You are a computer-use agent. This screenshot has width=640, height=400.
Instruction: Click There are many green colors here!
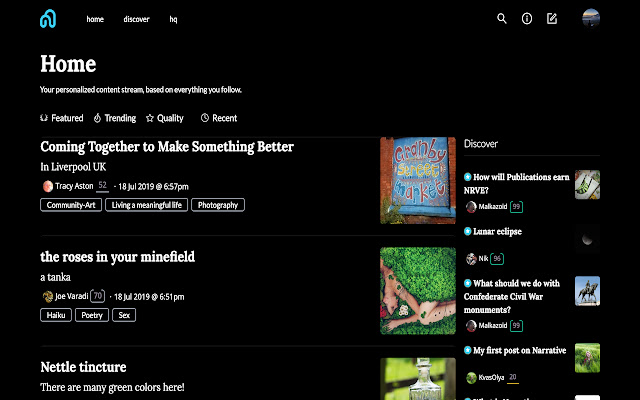coord(112,387)
